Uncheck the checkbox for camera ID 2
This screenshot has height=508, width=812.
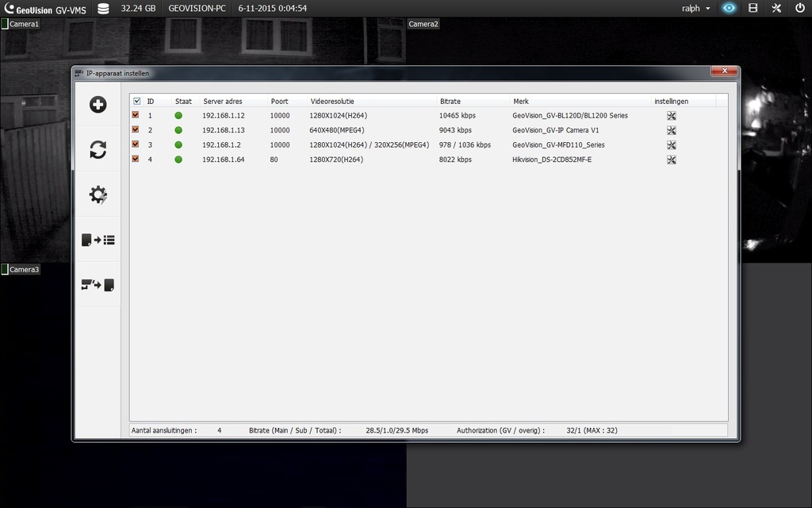[136, 129]
